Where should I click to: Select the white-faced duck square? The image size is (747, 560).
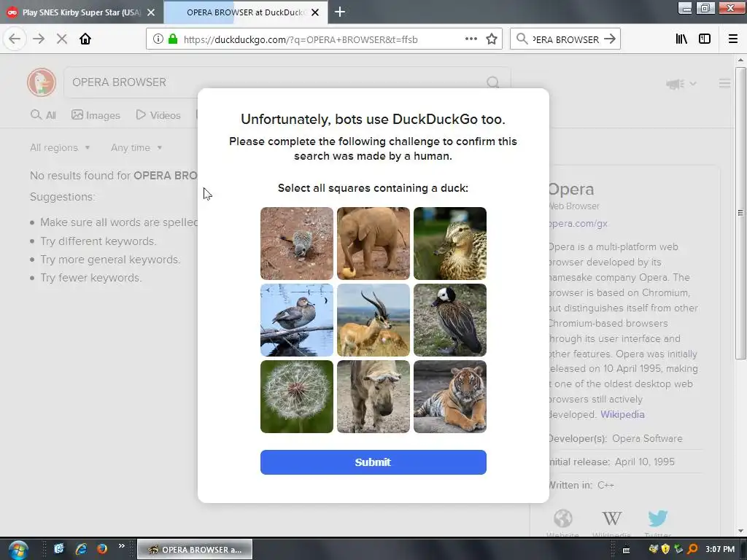point(449,320)
